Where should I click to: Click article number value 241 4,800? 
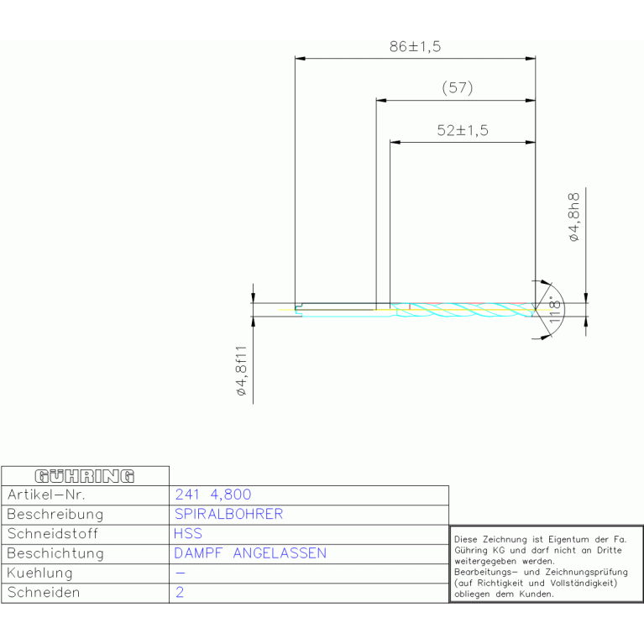tap(213, 495)
